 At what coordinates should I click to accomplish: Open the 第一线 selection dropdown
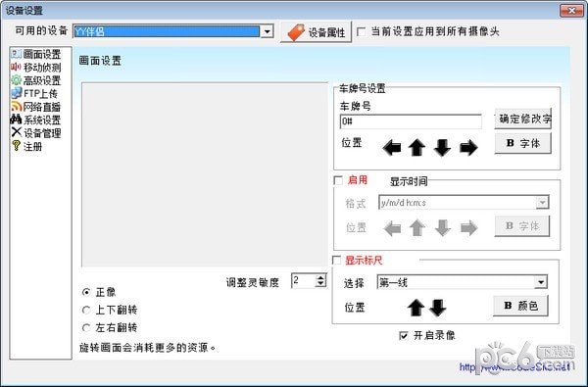[x=540, y=282]
